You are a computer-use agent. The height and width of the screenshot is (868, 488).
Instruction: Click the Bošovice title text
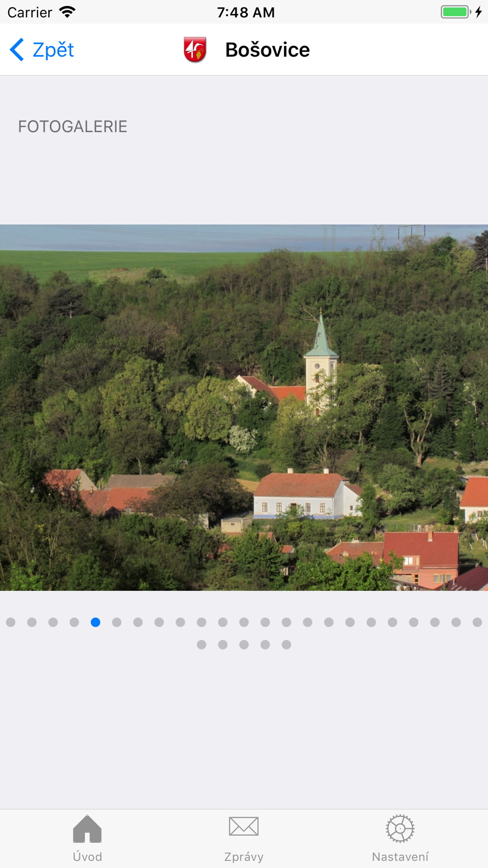267,50
